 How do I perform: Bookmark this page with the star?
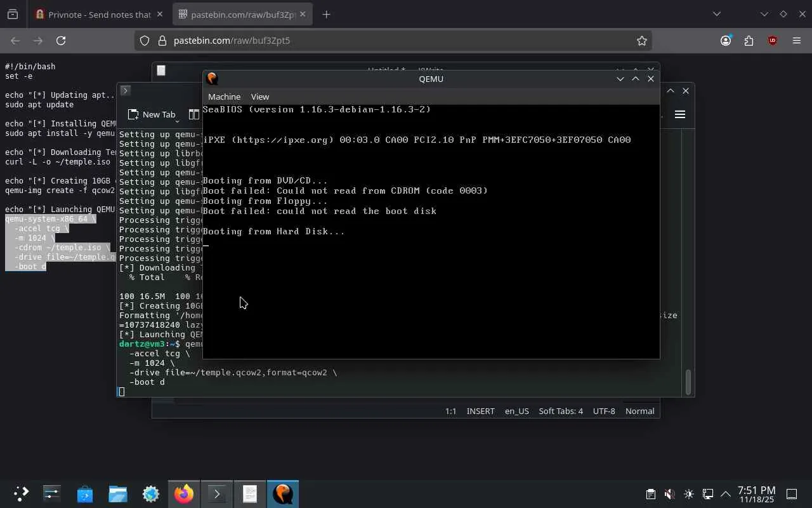(x=642, y=41)
